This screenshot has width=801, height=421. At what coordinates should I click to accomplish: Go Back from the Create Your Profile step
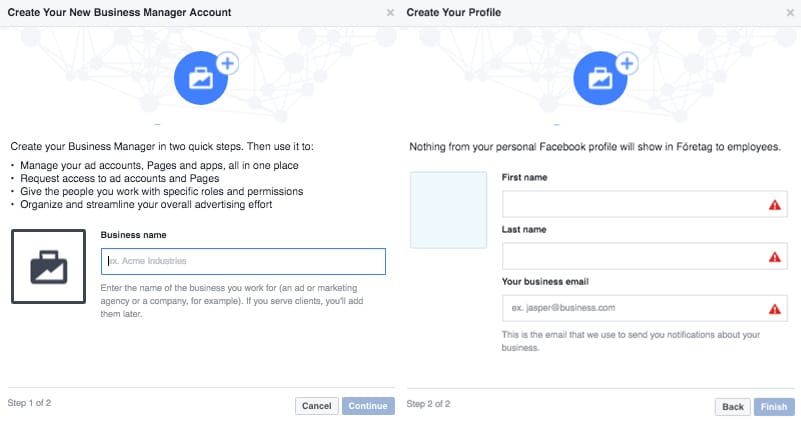pos(733,407)
